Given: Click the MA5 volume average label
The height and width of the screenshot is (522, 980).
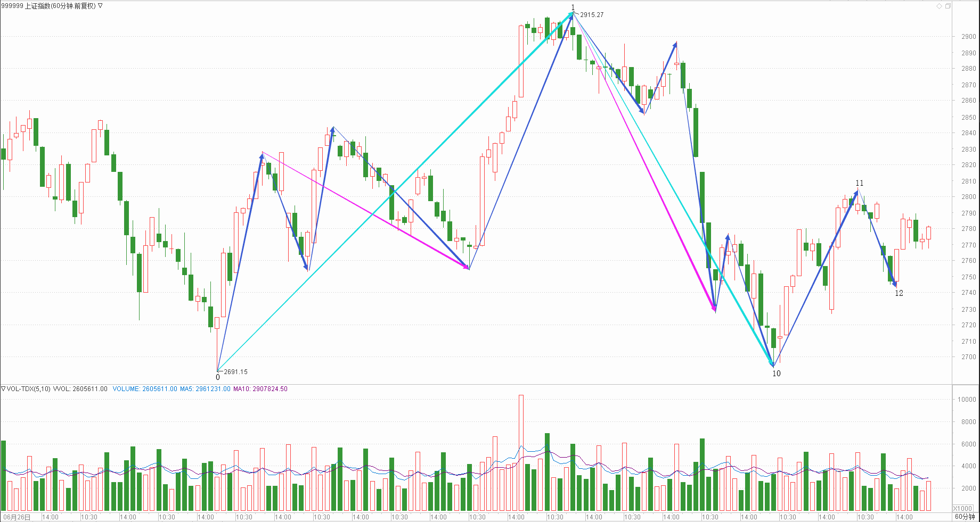Looking at the screenshot, I should (205, 389).
